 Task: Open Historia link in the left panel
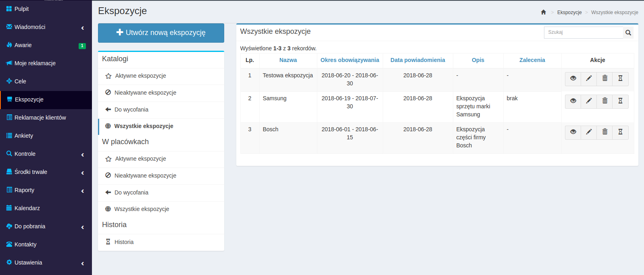point(124,242)
